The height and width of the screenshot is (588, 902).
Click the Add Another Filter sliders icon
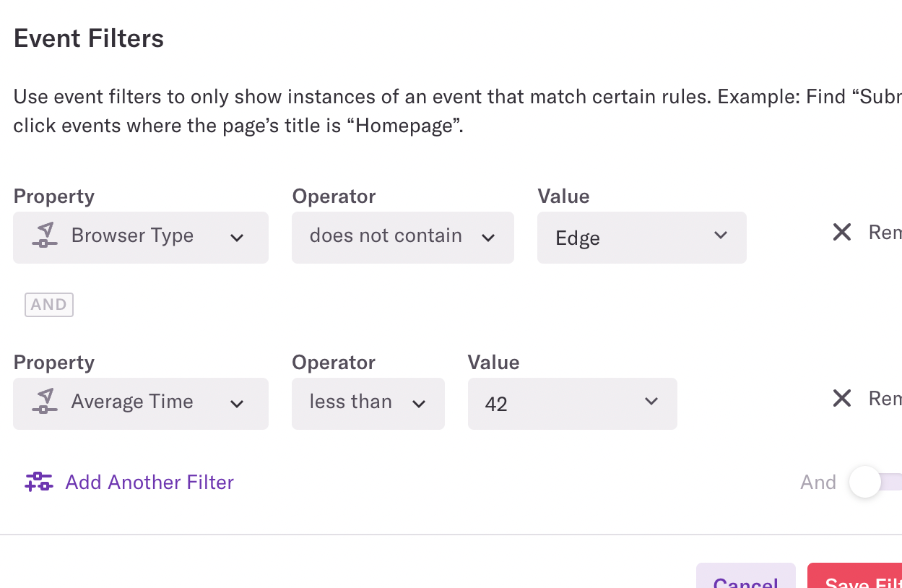pos(38,482)
